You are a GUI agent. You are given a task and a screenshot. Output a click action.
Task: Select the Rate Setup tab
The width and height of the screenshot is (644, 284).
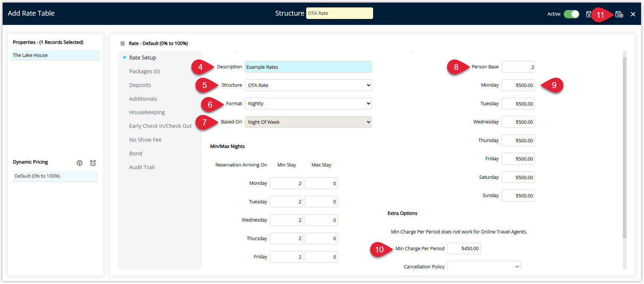pyautogui.click(x=143, y=58)
